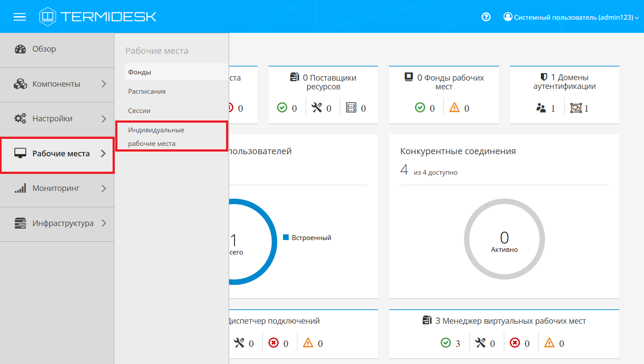Expand the Компоненты submenu chevron
644x364 pixels.
point(104,84)
